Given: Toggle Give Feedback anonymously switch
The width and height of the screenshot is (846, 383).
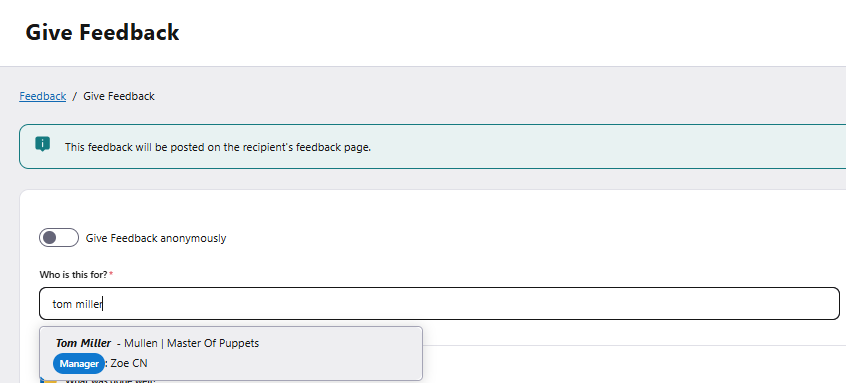Looking at the screenshot, I should coord(59,238).
